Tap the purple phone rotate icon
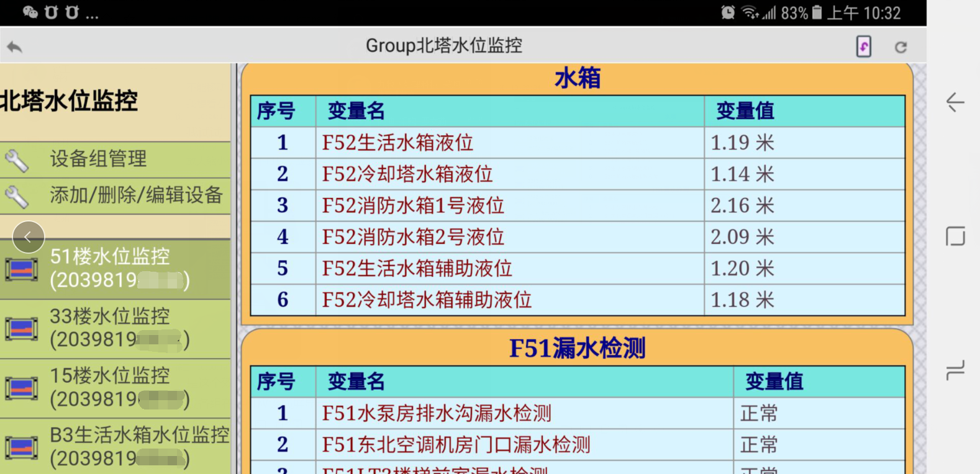Viewport: 980px width, 474px height. coord(863,47)
